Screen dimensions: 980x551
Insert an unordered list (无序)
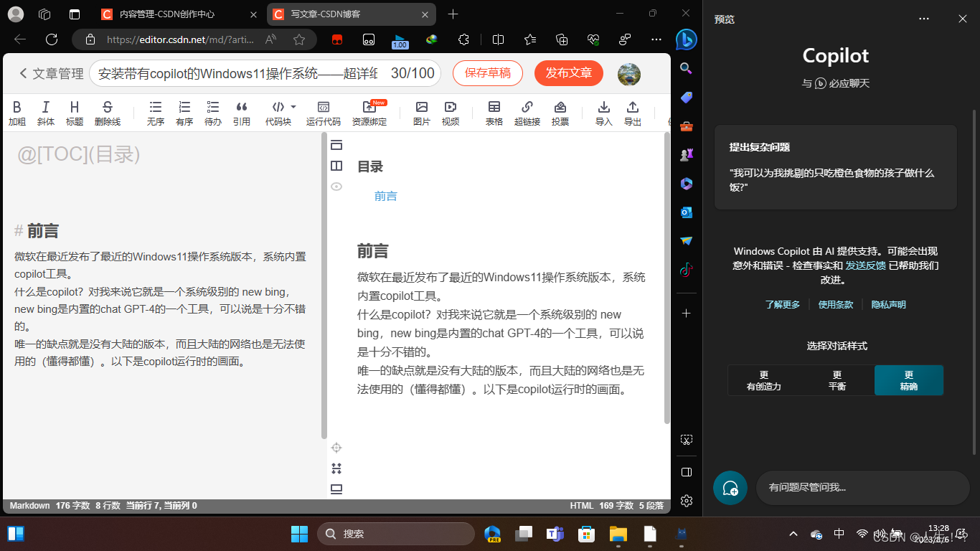click(x=156, y=113)
